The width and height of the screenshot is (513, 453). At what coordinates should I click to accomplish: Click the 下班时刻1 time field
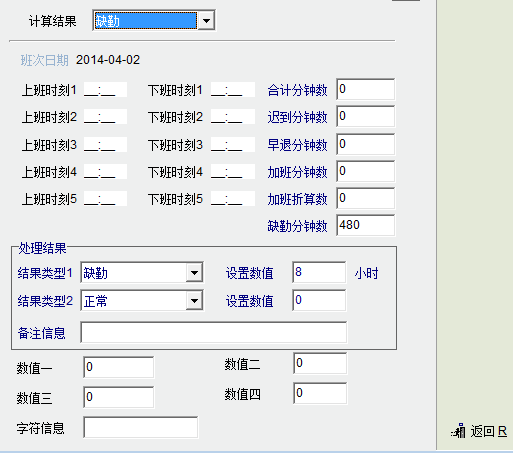click(233, 90)
